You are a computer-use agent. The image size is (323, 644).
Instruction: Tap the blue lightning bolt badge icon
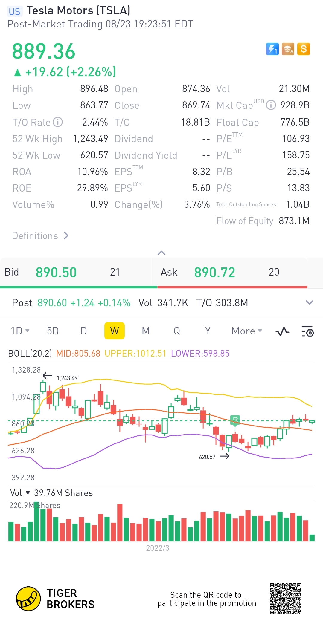(x=272, y=49)
